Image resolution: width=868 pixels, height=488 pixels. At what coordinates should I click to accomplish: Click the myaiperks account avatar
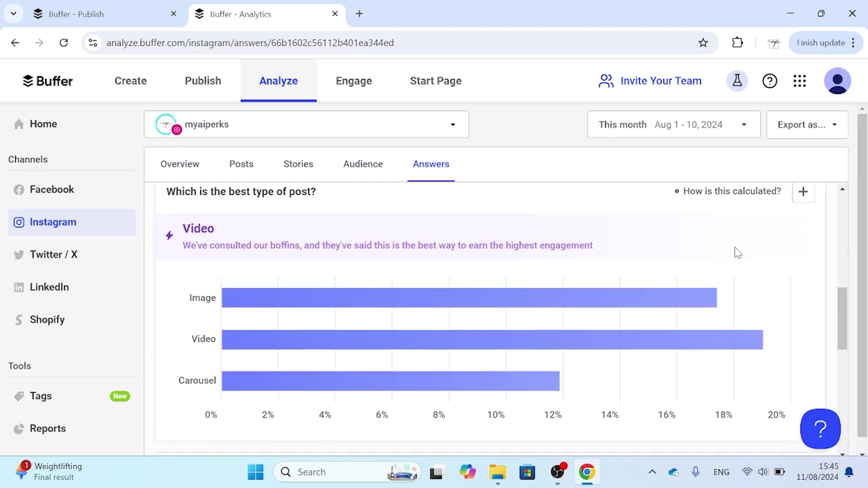pos(166,124)
